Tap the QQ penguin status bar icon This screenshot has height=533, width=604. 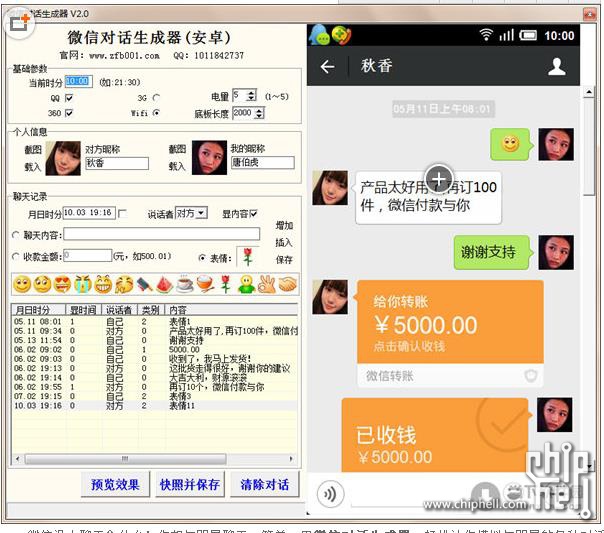320,35
